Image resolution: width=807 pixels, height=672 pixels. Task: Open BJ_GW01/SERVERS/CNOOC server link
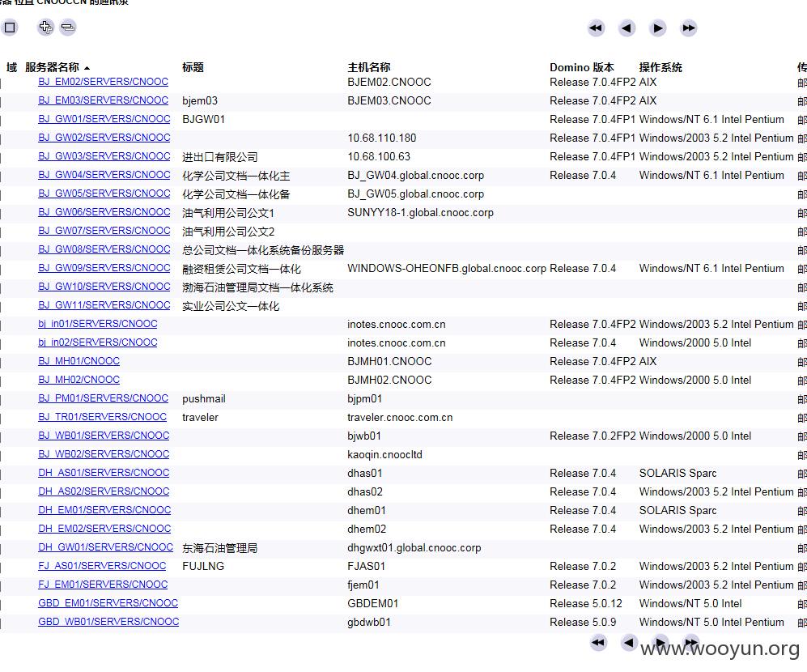click(104, 118)
